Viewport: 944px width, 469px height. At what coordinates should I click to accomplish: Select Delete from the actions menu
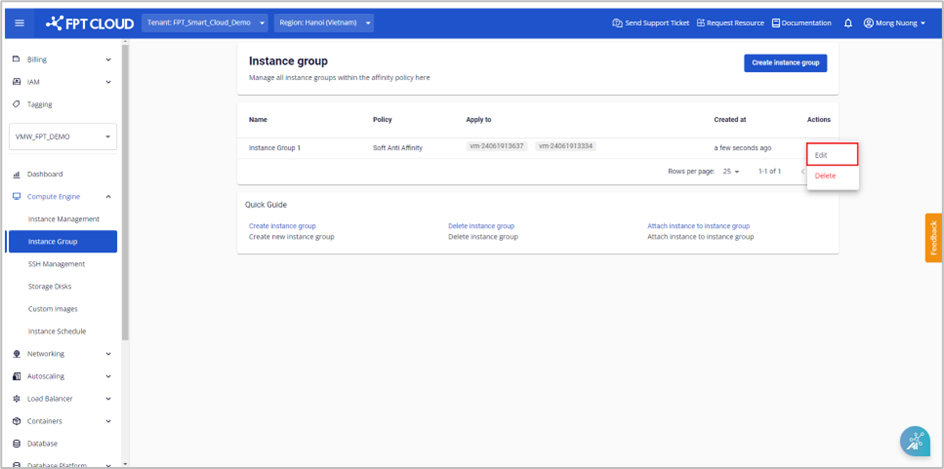[x=825, y=176]
